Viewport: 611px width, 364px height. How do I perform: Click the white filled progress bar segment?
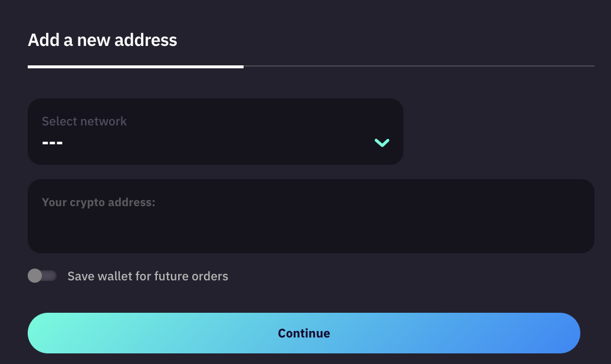pyautogui.click(x=136, y=67)
